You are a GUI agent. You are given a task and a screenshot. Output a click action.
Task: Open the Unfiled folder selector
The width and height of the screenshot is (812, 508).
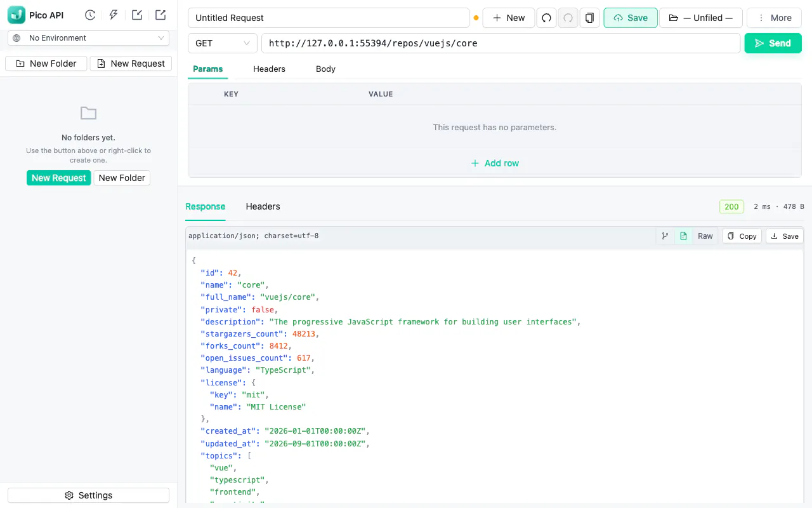tap(701, 18)
